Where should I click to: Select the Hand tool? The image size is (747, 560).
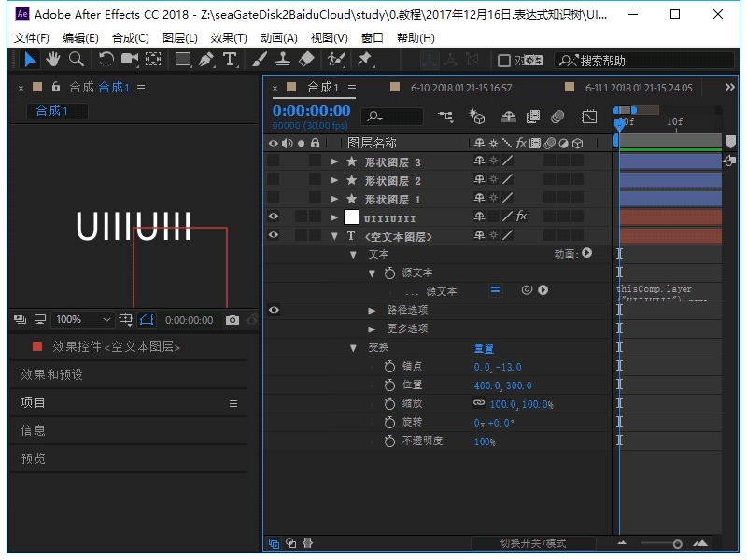coord(51,61)
